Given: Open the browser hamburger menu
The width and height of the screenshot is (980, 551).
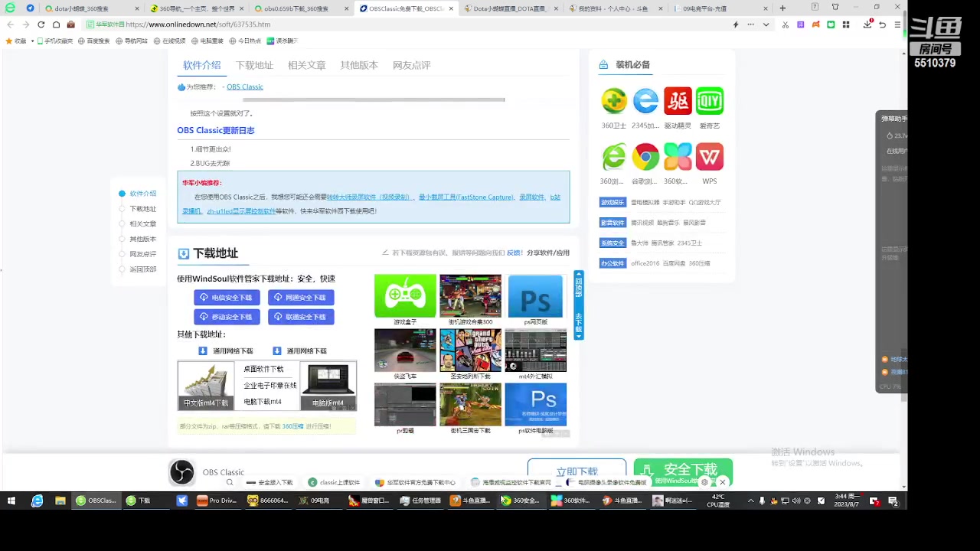Looking at the screenshot, I should pos(897,24).
